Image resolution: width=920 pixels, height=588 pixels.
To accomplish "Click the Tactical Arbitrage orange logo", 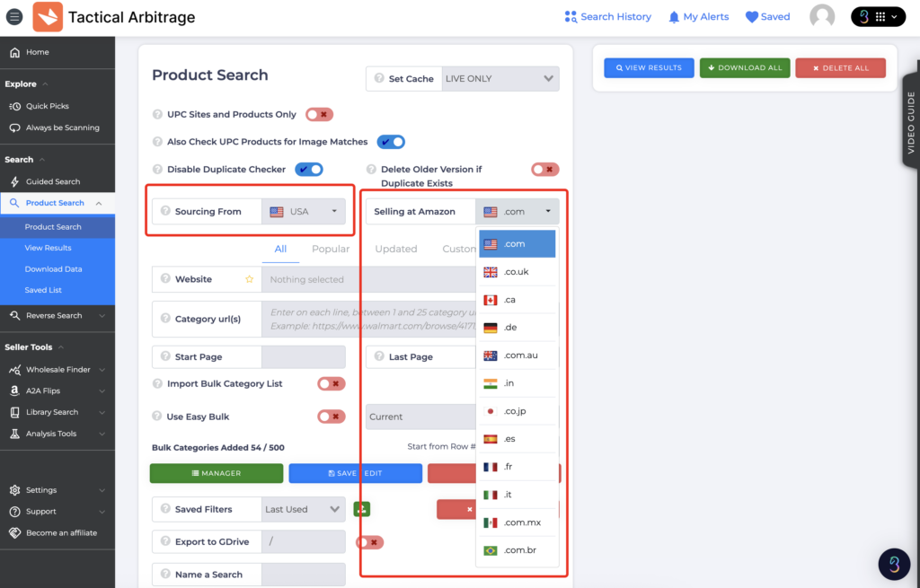I will point(48,16).
